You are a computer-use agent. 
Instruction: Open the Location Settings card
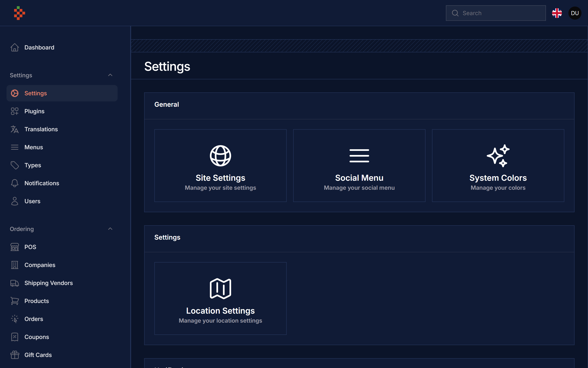click(x=220, y=298)
